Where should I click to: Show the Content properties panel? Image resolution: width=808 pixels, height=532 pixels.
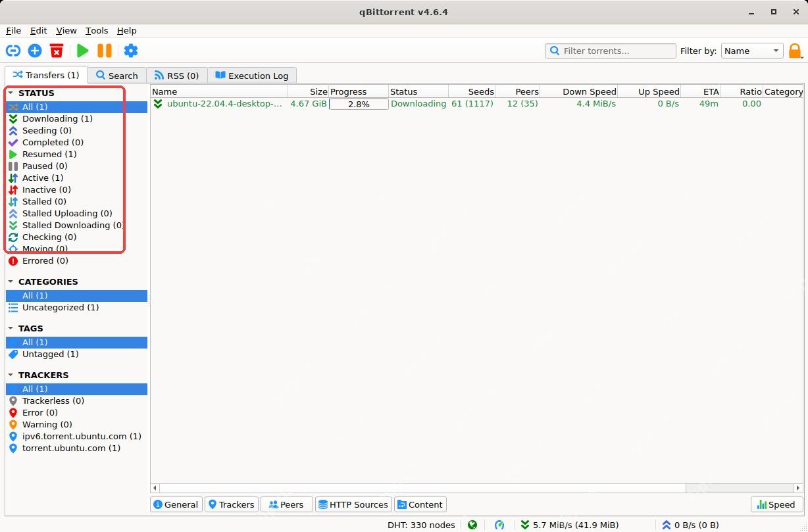[x=420, y=504]
